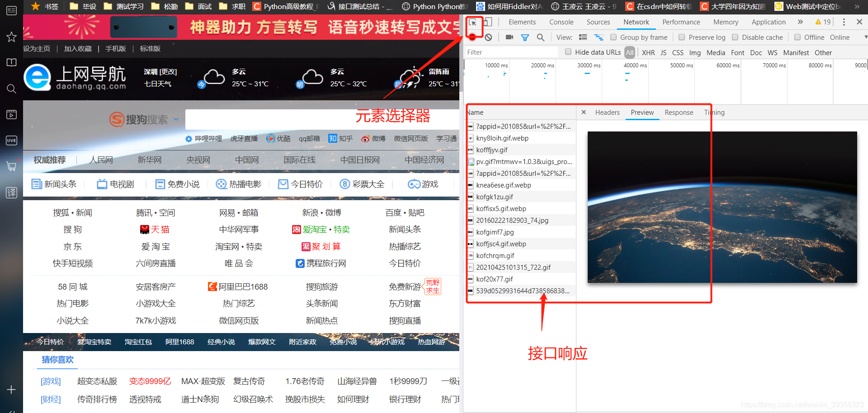Check Hide data URLs
Viewport: 868px width, 413px height.
point(568,52)
